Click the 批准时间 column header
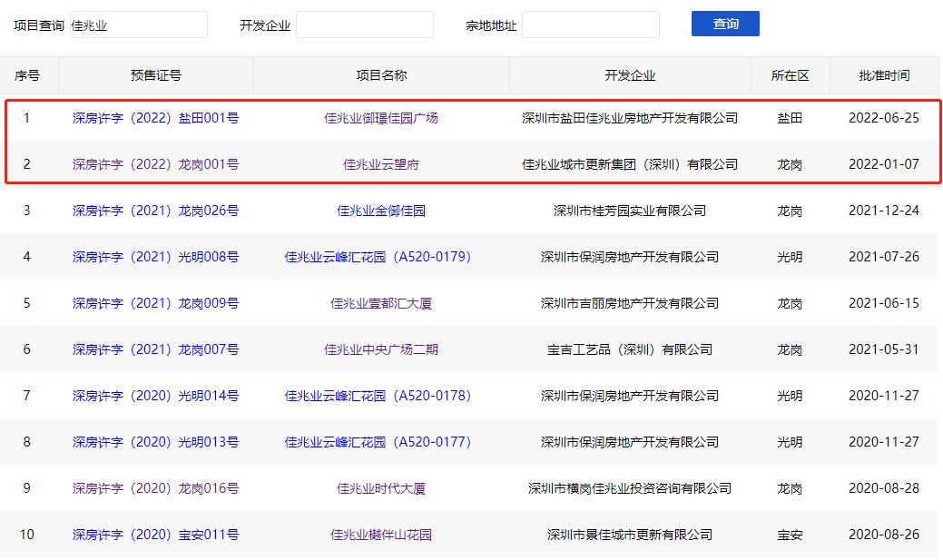The image size is (943, 560). click(885, 75)
